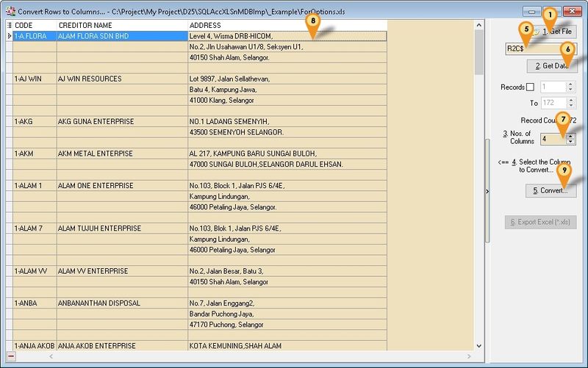The image size is (588, 368).
Task: Open grid column chooser icon beside CODE header
Action: tap(9, 25)
